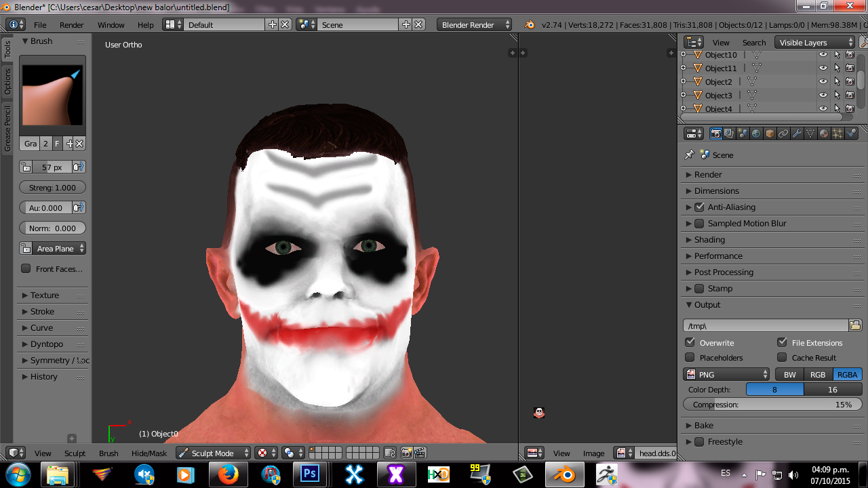Add a new screen layout with plus icon

pyautogui.click(x=273, y=24)
